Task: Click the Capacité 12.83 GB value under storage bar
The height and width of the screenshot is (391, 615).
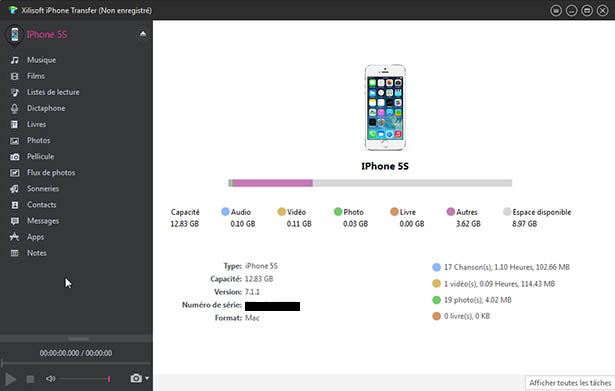Action: [184, 224]
